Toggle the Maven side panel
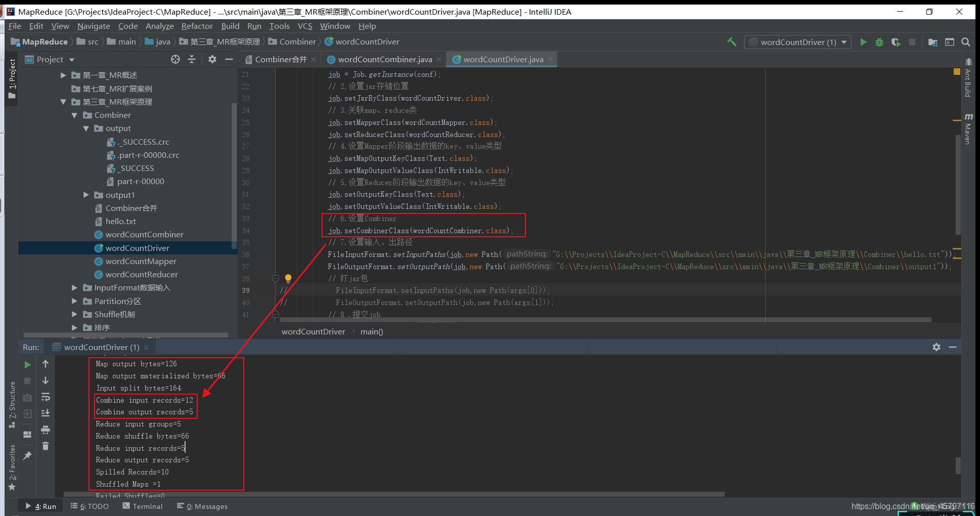The image size is (980, 516). point(968,128)
